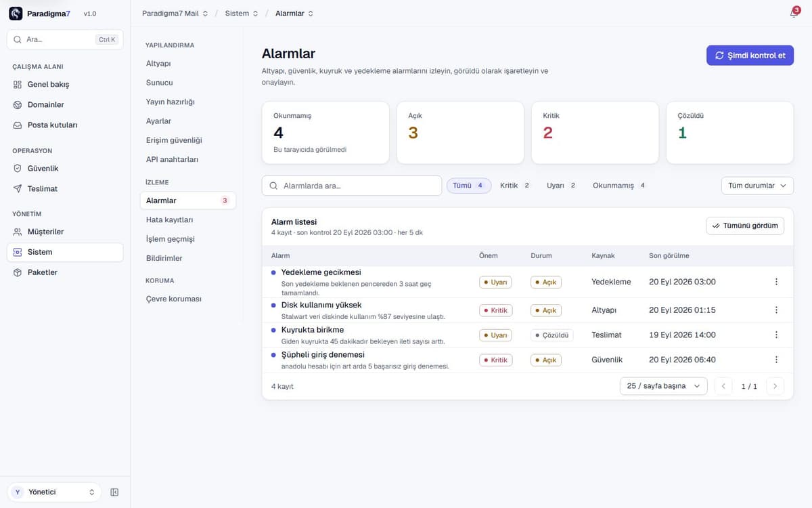
Task: Click the Genel bakış grid icon
Action: click(18, 85)
